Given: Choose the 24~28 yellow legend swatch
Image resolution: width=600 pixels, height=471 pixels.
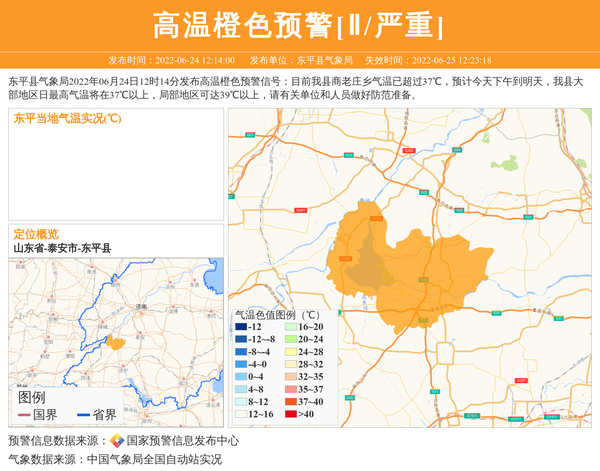Looking at the screenshot, I should 291,352.
